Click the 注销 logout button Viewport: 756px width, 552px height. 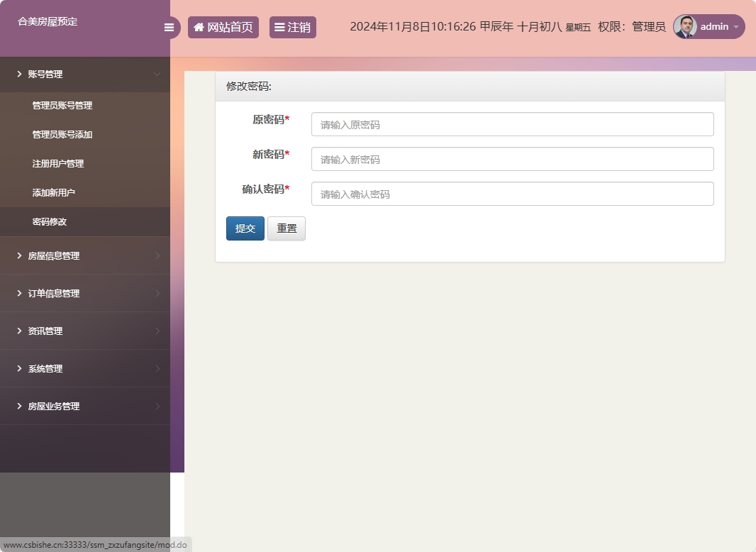click(293, 27)
